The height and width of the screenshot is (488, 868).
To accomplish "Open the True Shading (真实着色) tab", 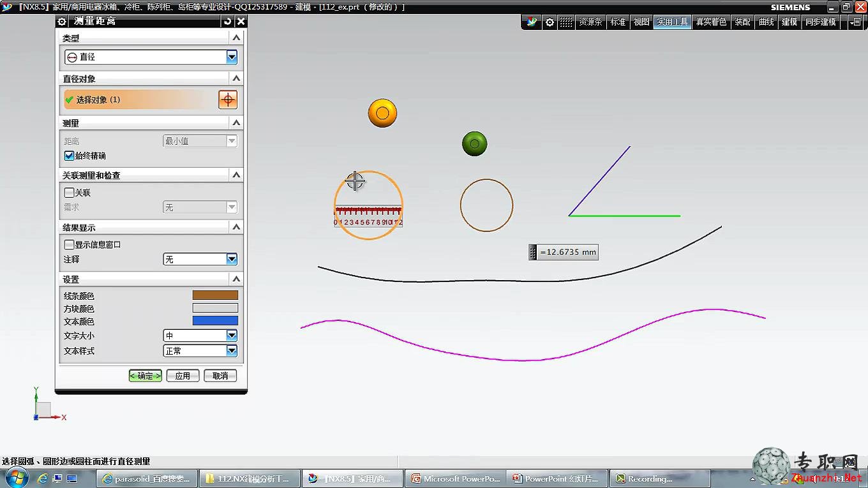I will (x=711, y=22).
